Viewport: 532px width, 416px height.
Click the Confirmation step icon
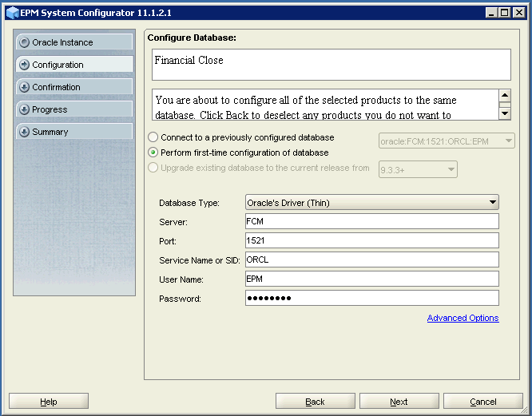24,87
